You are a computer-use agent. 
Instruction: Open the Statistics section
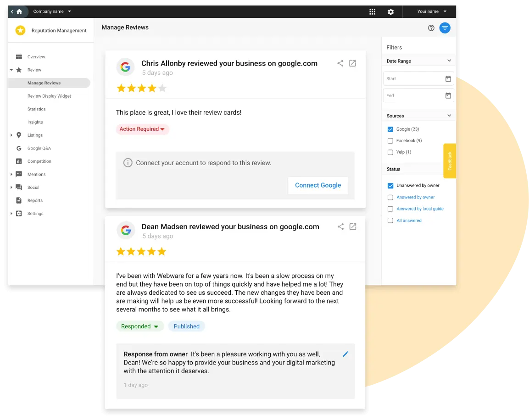[x=36, y=109]
